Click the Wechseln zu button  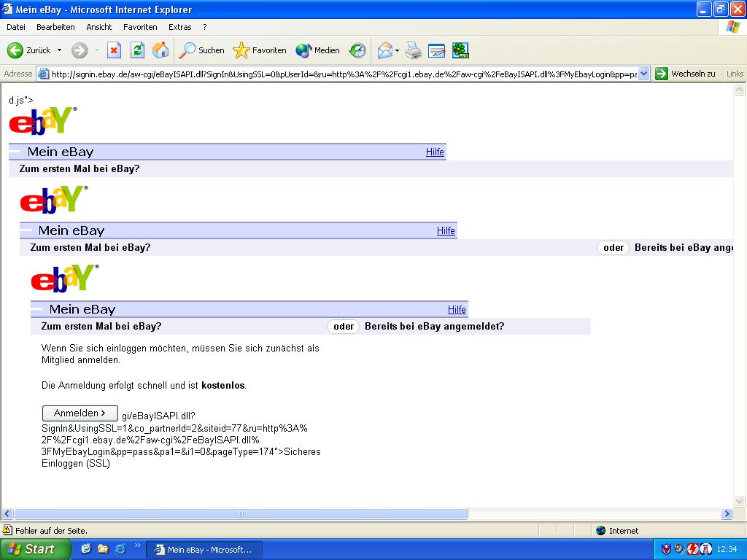[686, 74]
